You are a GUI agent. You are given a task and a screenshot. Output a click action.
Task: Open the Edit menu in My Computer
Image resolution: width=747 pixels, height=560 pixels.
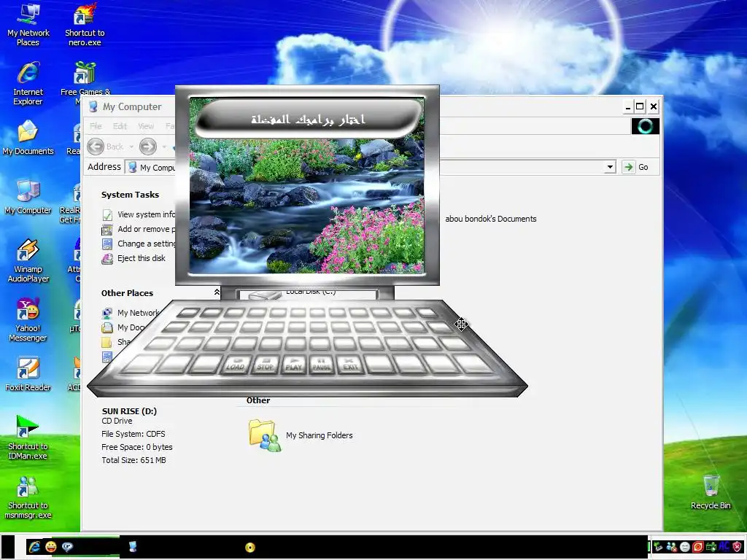(120, 126)
